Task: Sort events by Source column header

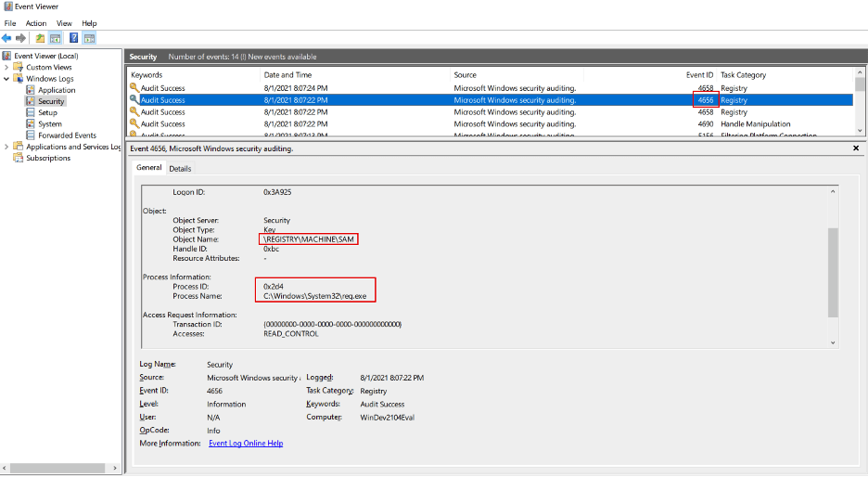Action: [517, 75]
